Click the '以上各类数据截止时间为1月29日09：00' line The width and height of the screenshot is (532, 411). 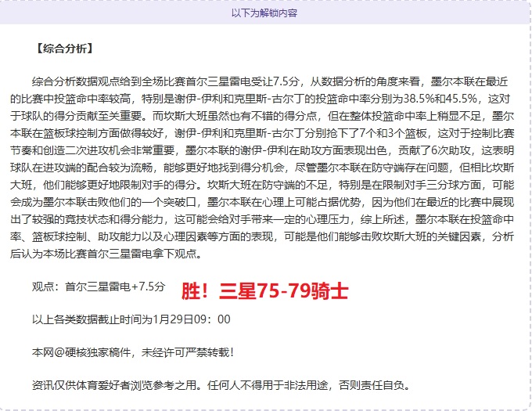click(x=131, y=319)
